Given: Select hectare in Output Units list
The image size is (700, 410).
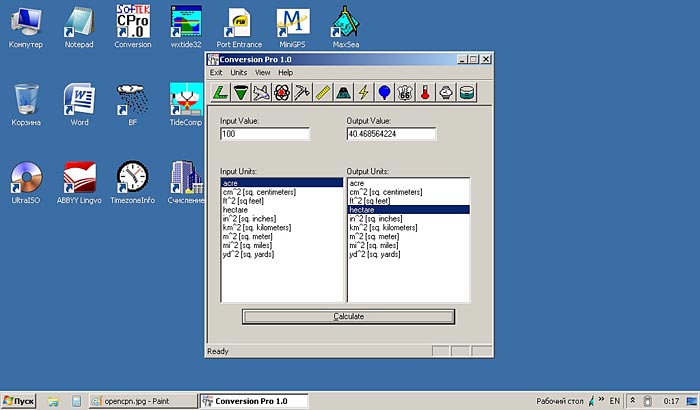Looking at the screenshot, I should tap(409, 210).
